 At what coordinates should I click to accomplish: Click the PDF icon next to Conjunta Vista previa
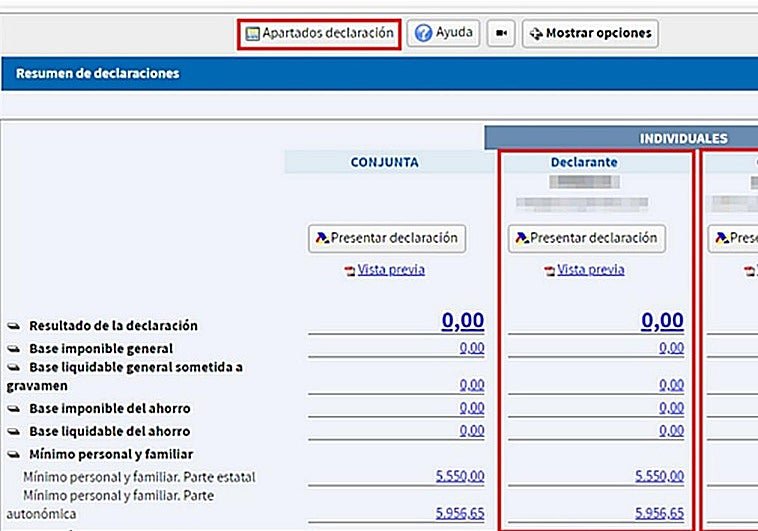(x=350, y=271)
